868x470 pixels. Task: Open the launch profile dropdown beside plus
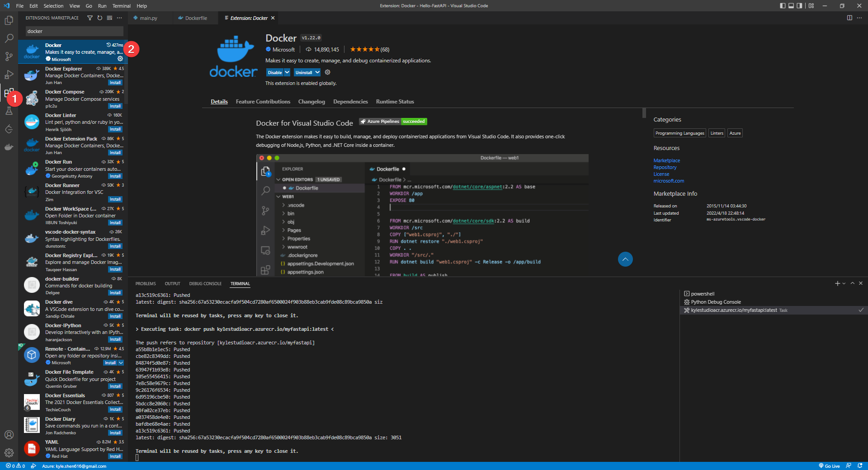(x=844, y=283)
